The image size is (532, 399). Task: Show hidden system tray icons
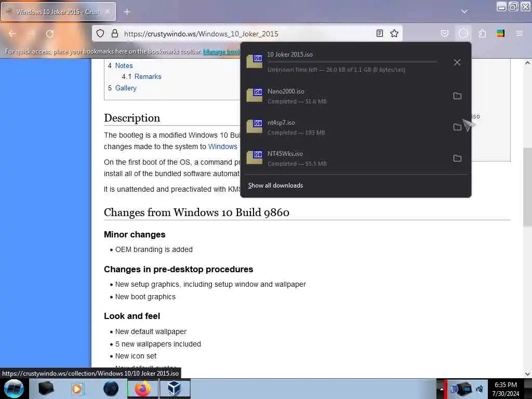coord(442,389)
